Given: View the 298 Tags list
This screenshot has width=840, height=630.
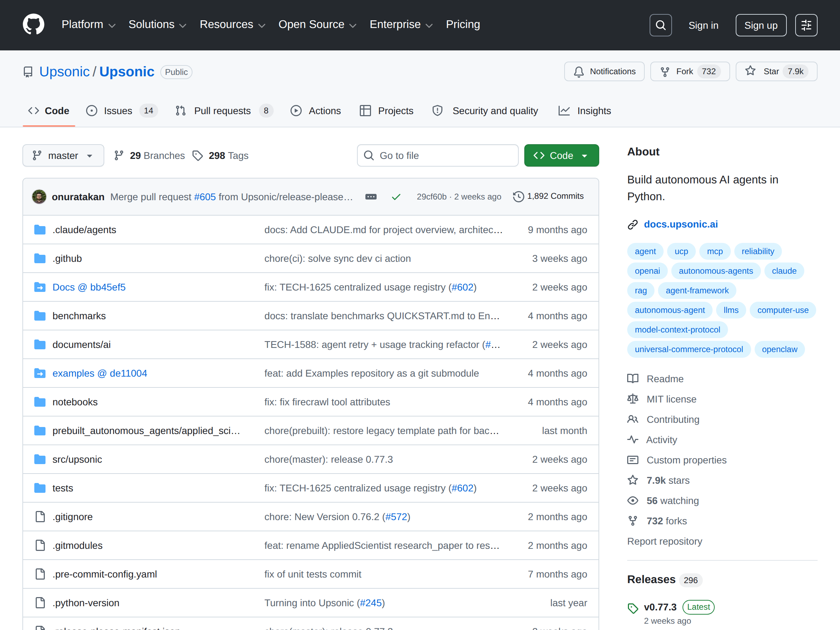Looking at the screenshot, I should (x=220, y=156).
